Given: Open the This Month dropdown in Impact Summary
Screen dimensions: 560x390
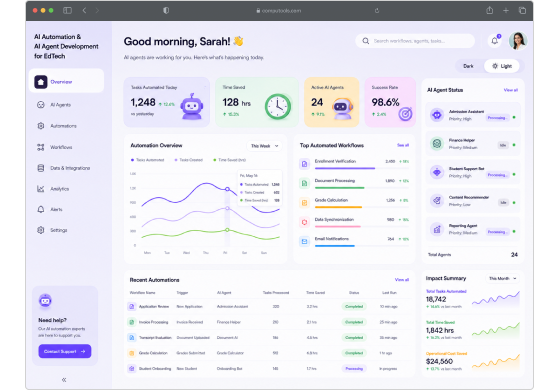Looking at the screenshot, I should click(503, 278).
